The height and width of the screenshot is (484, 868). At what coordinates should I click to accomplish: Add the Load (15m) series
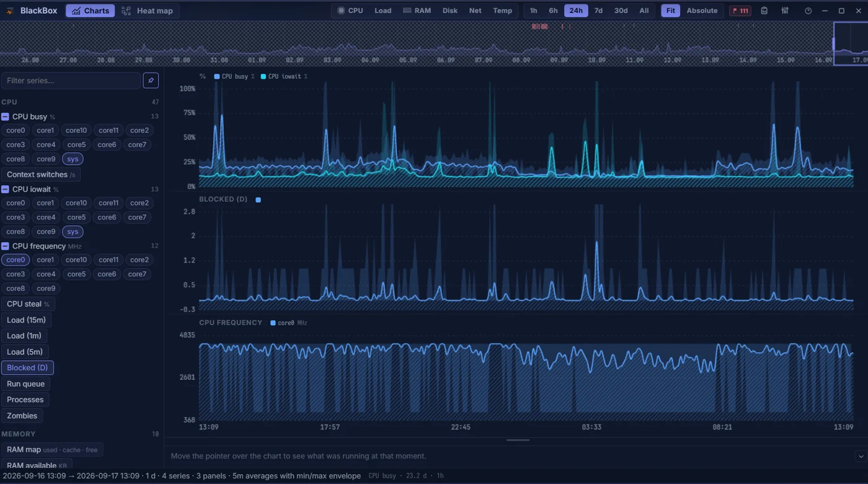[x=26, y=320]
